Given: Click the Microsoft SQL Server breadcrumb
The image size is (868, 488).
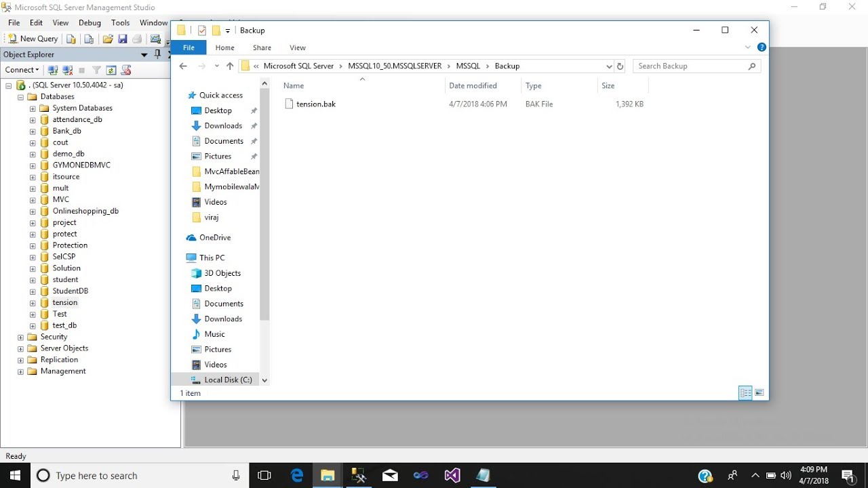Looking at the screenshot, I should [298, 66].
